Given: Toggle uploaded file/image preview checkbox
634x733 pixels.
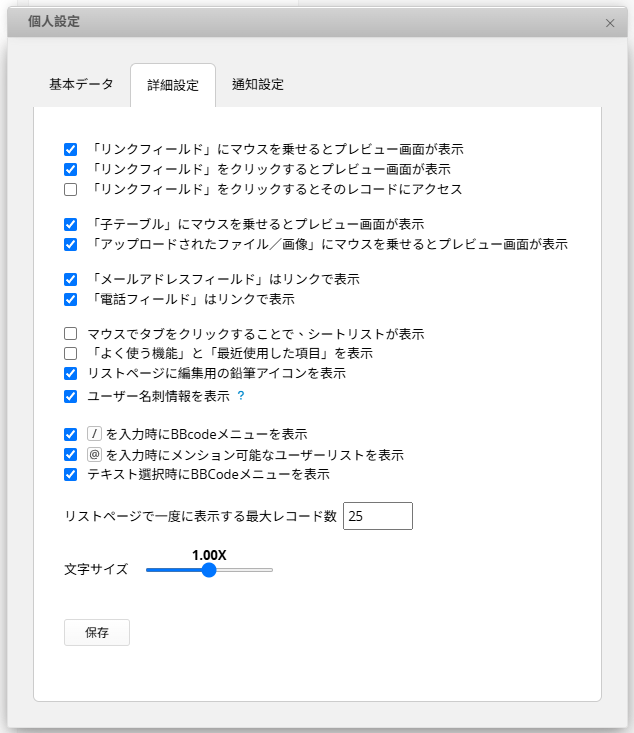Looking at the screenshot, I should coord(71,244).
